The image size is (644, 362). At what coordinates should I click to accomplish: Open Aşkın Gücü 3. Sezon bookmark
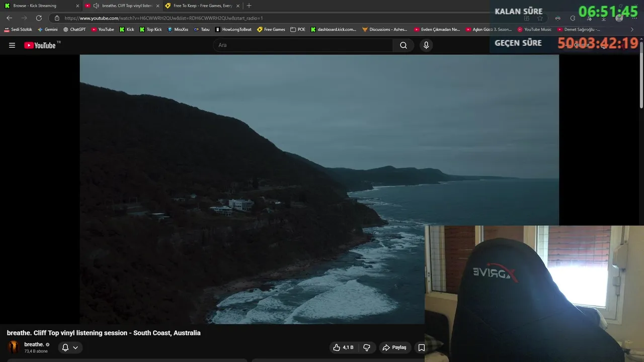point(489,30)
